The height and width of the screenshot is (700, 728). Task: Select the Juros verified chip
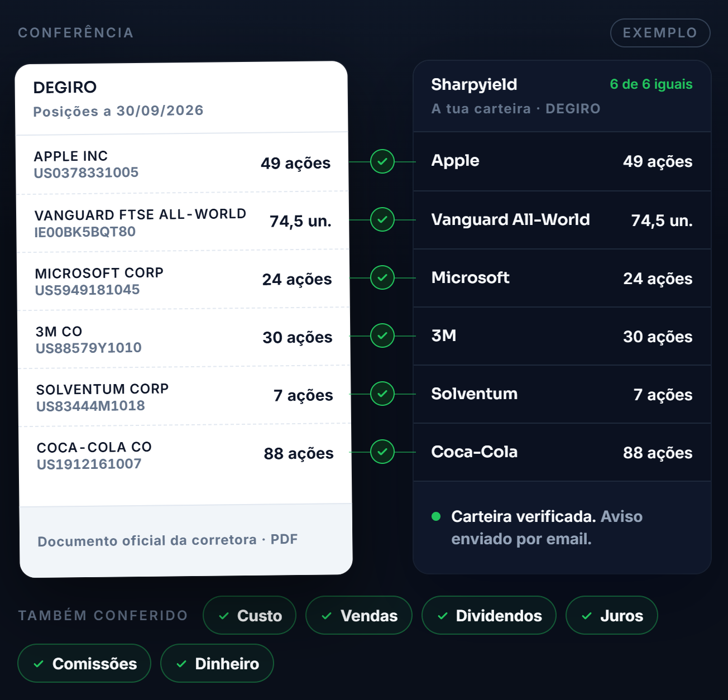click(x=612, y=615)
